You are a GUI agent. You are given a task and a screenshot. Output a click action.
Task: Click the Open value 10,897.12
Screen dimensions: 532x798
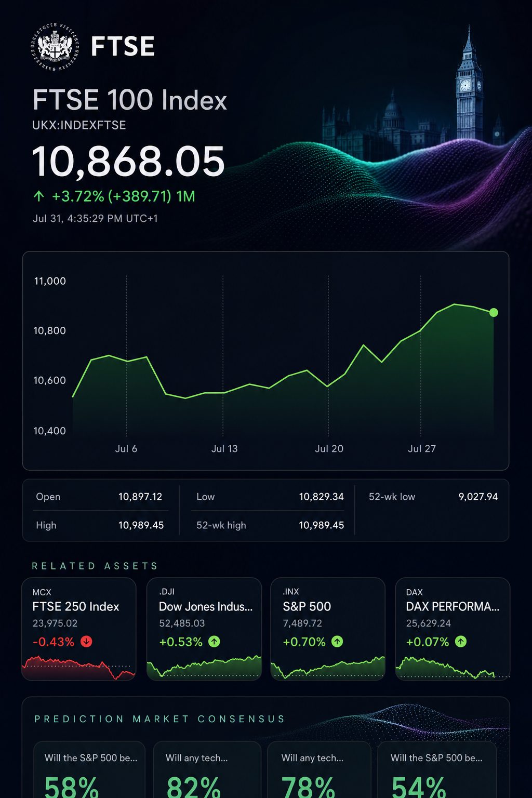tap(140, 497)
